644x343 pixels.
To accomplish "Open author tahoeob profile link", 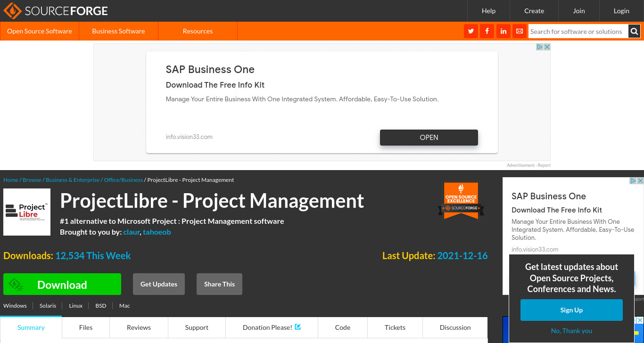I will click(157, 232).
